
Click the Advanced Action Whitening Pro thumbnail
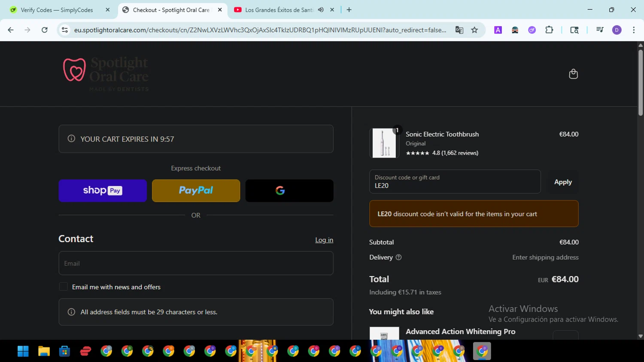click(x=384, y=333)
